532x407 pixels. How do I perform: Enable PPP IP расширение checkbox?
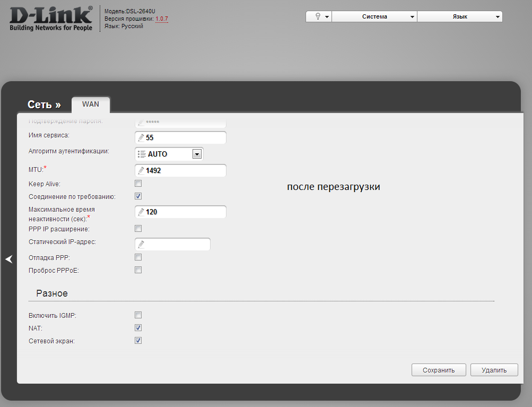(138, 229)
